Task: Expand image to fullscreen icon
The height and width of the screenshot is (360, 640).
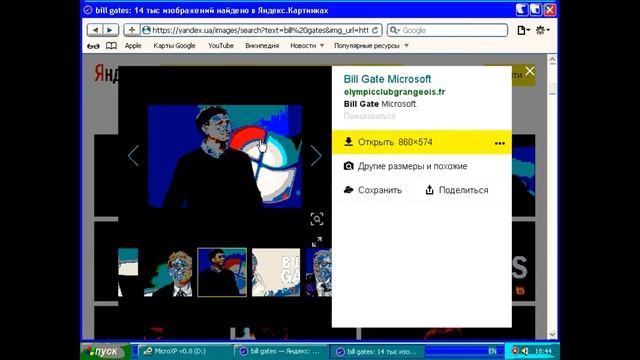Action: point(317,242)
